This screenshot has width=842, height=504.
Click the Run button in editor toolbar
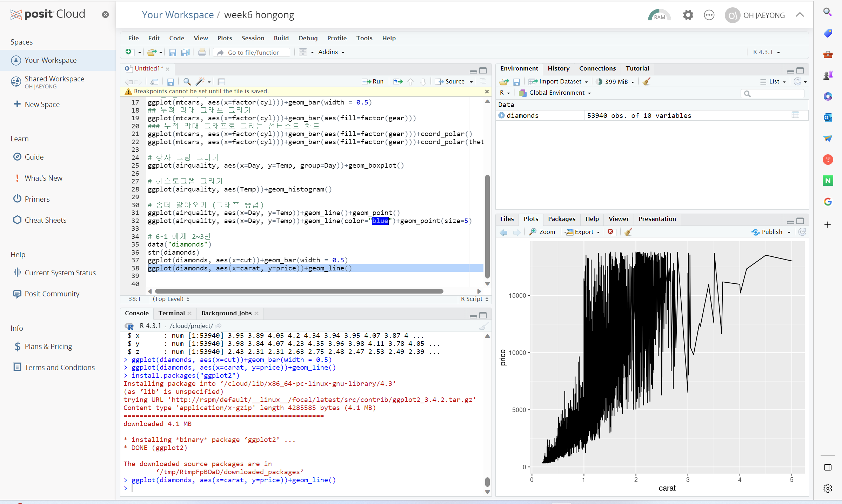(373, 81)
